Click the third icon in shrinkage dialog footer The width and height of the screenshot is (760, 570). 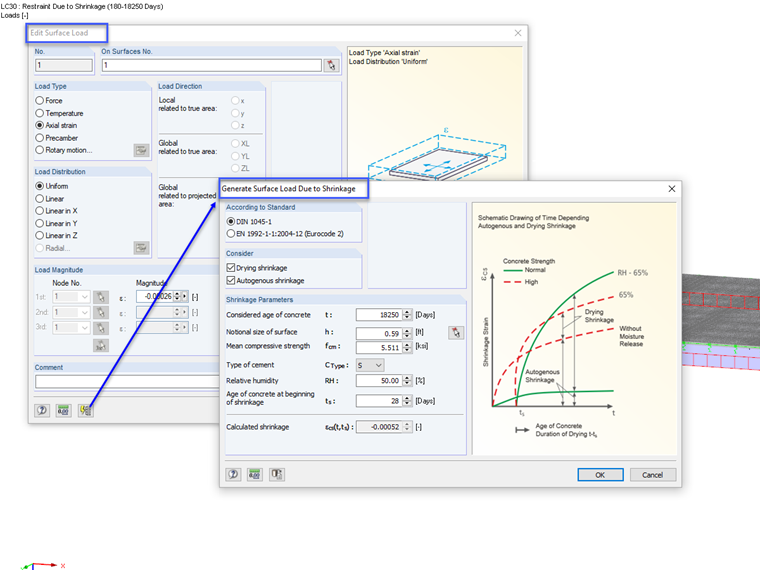(277, 474)
